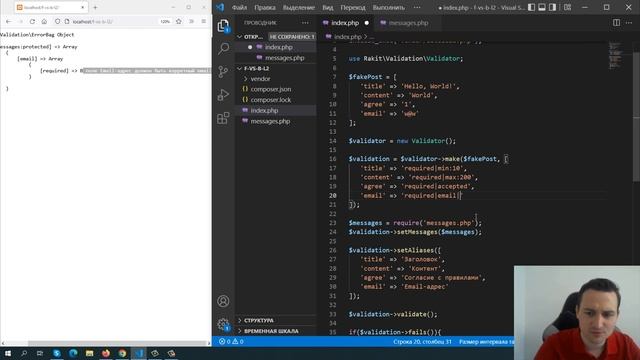
Task: Click index.php in the breadcrumb
Action: (347, 37)
